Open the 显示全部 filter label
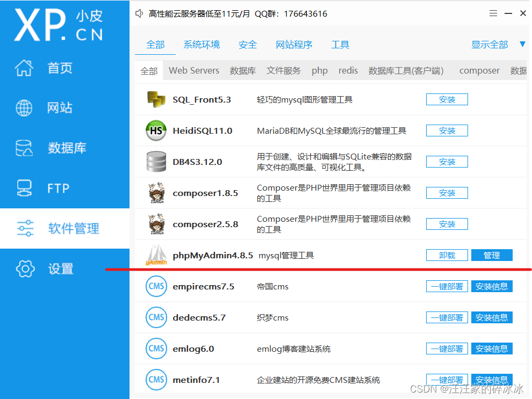The image size is (532, 399). click(x=490, y=45)
